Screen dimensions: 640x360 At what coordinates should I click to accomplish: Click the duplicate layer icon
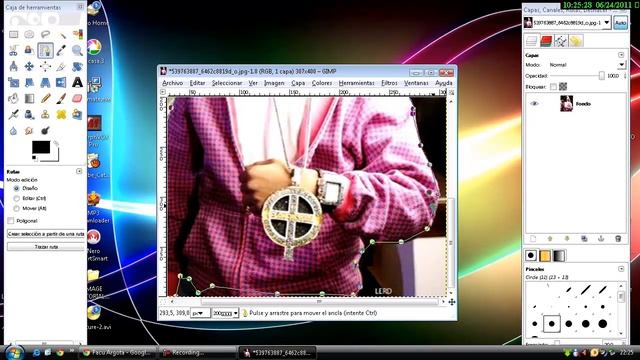(x=584, y=239)
